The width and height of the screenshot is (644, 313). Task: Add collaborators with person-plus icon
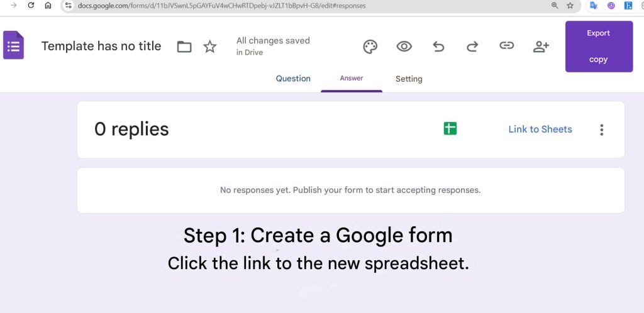coord(541,47)
